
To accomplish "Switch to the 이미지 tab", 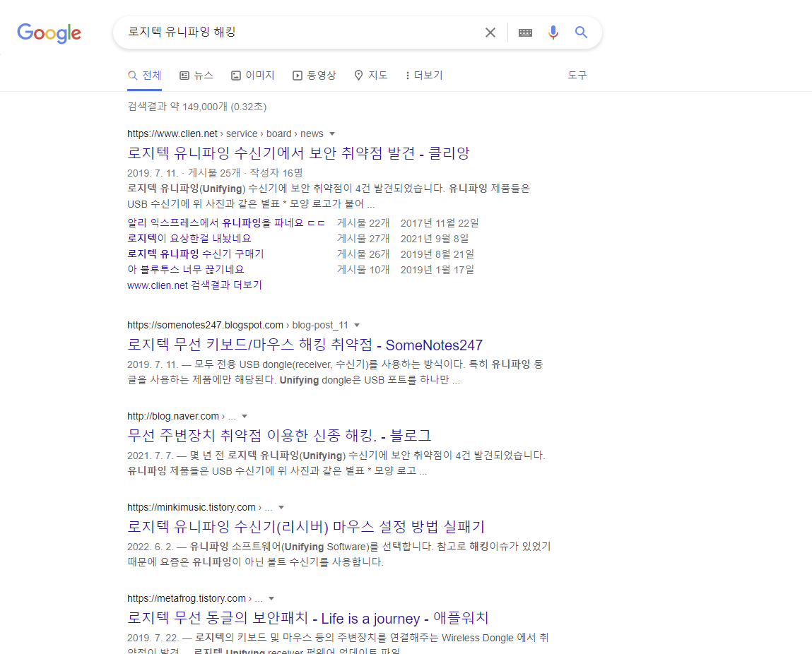I will (253, 76).
